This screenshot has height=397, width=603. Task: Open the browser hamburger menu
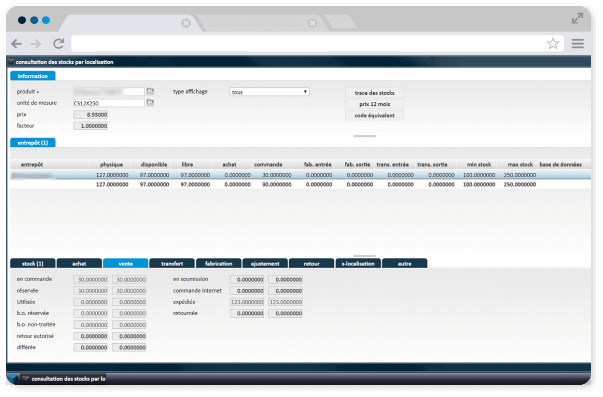[x=577, y=43]
